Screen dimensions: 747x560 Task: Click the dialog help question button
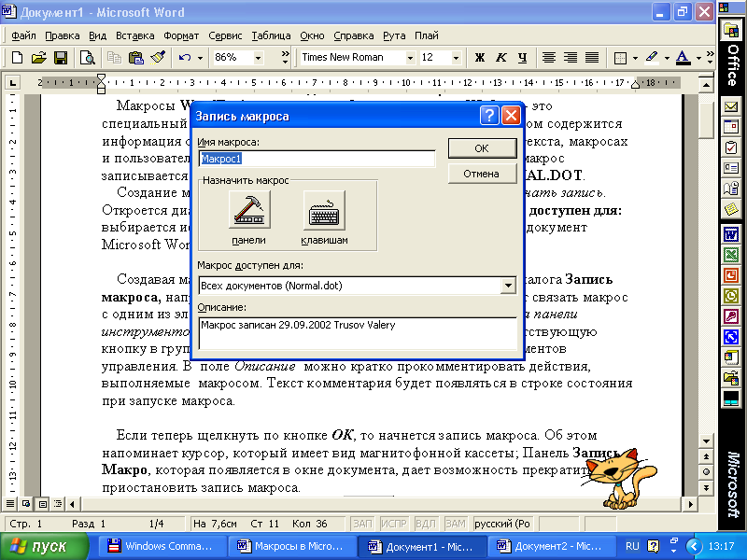489,115
